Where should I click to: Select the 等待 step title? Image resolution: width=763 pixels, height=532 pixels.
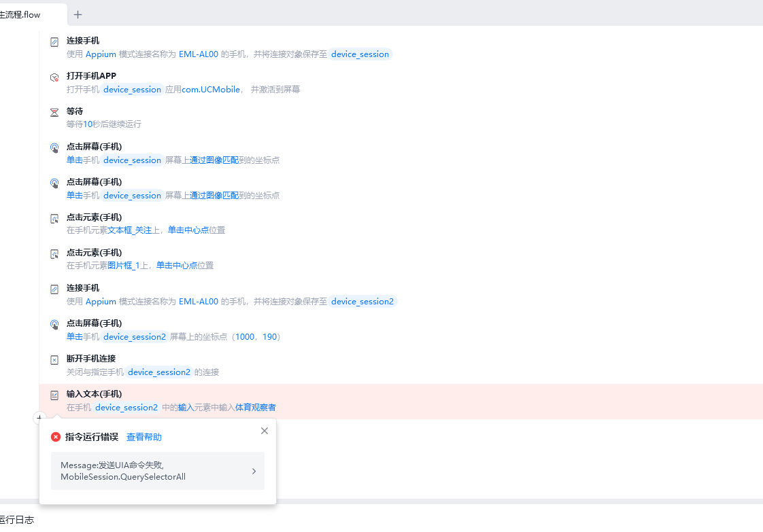(x=75, y=111)
